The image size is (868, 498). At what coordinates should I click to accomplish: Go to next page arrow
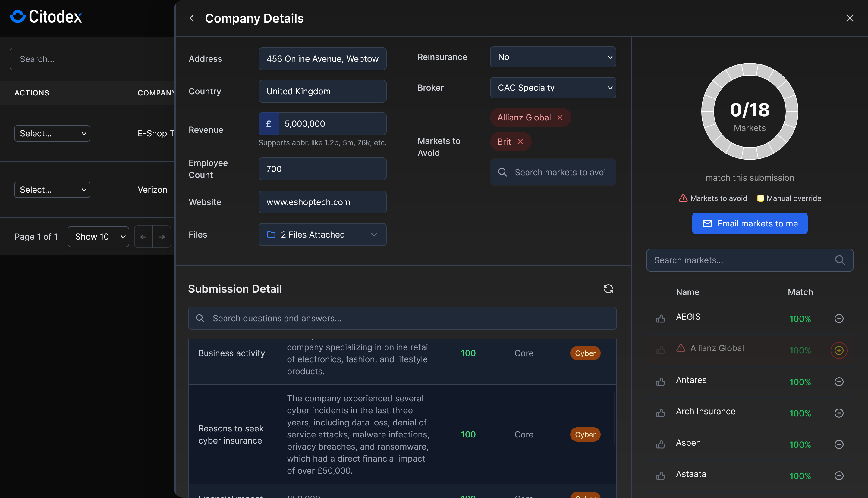point(162,237)
